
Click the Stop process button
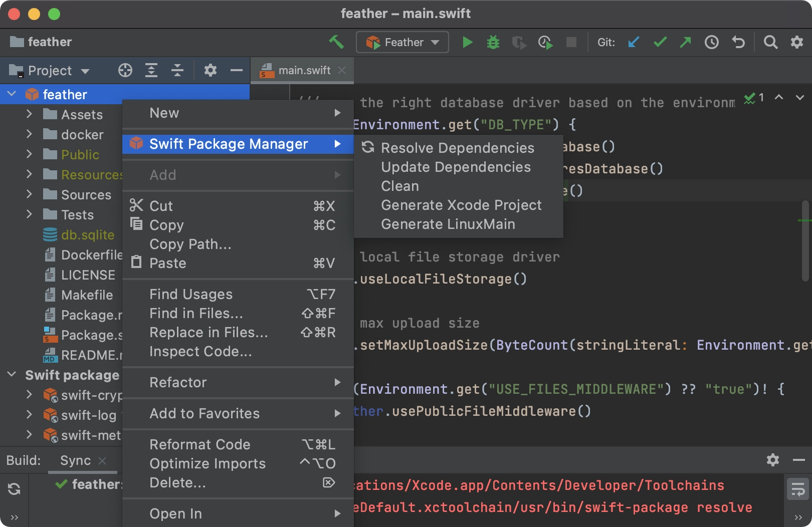571,42
